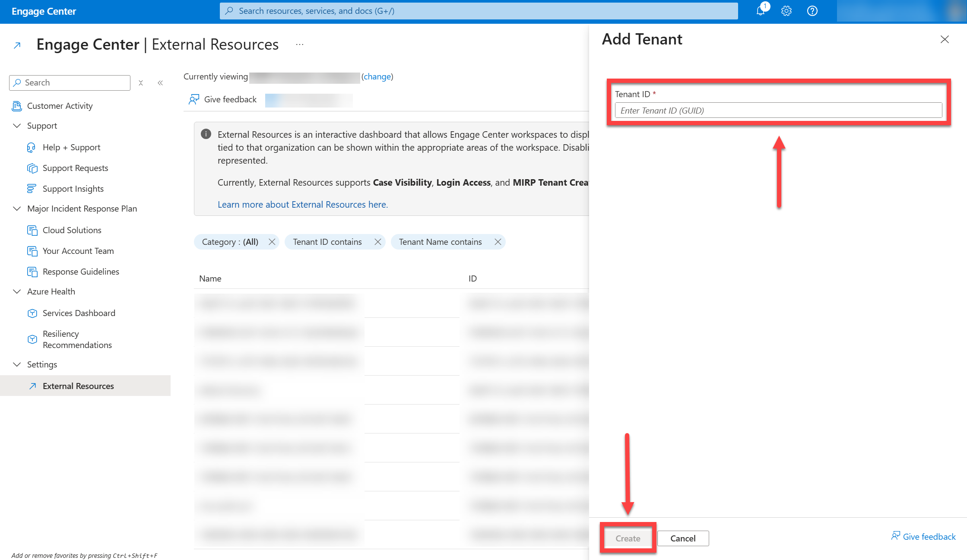Click the Engage Center home title

tap(44, 12)
